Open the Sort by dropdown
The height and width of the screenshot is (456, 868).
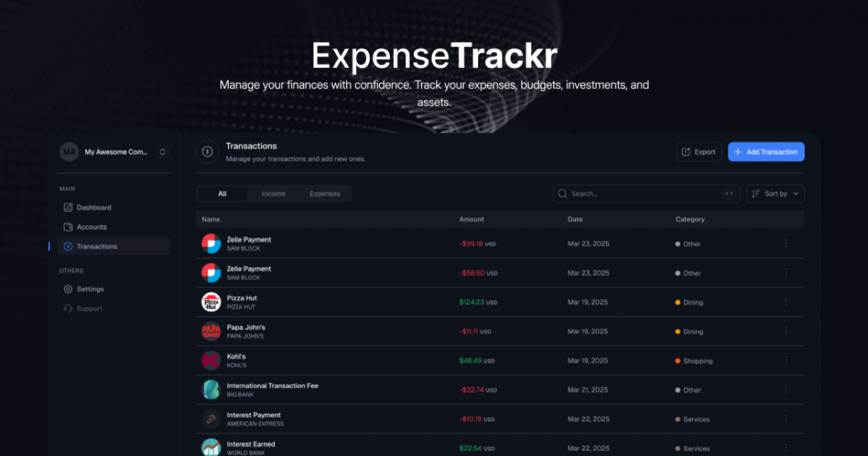pyautogui.click(x=775, y=193)
